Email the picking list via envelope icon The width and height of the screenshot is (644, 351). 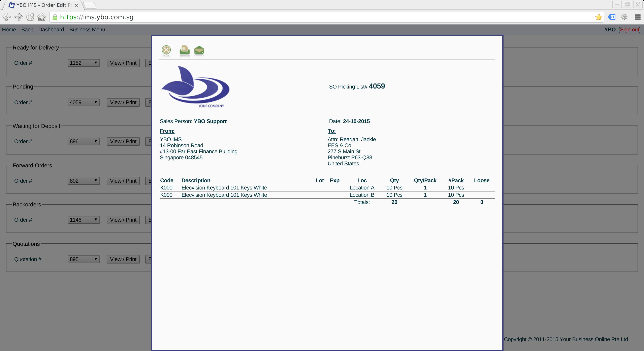point(199,50)
